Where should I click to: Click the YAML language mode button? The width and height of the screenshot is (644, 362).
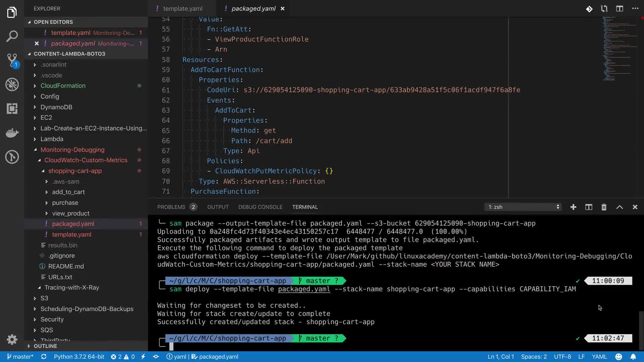(x=599, y=357)
